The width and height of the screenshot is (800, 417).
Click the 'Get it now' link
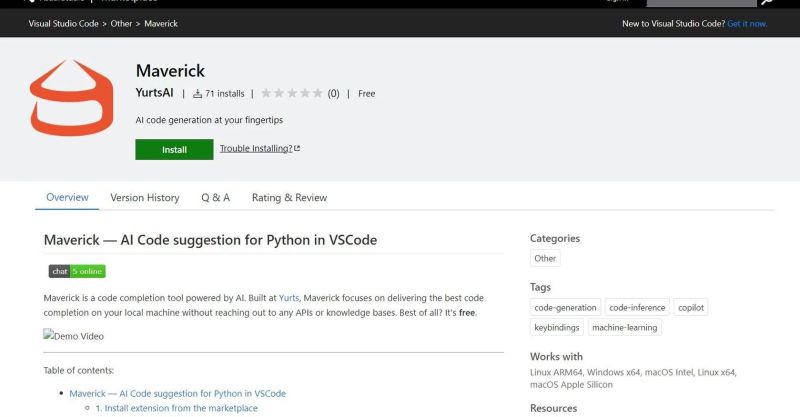pos(745,23)
